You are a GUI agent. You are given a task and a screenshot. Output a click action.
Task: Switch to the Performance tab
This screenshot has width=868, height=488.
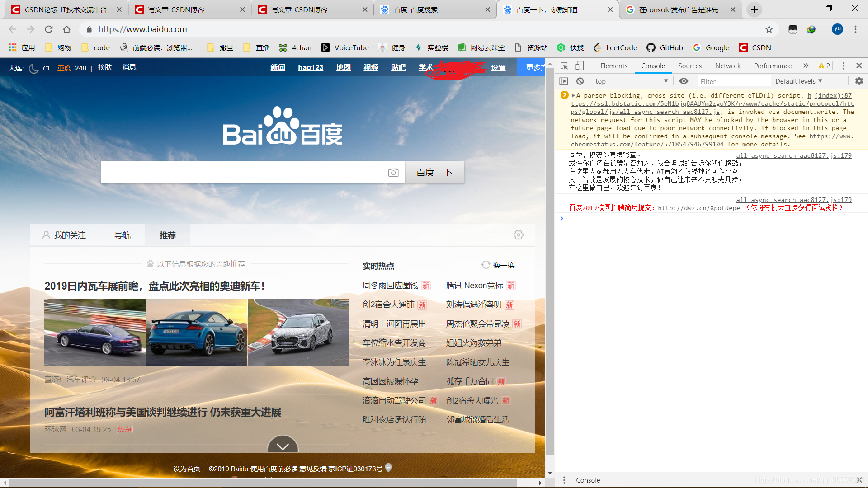point(773,66)
